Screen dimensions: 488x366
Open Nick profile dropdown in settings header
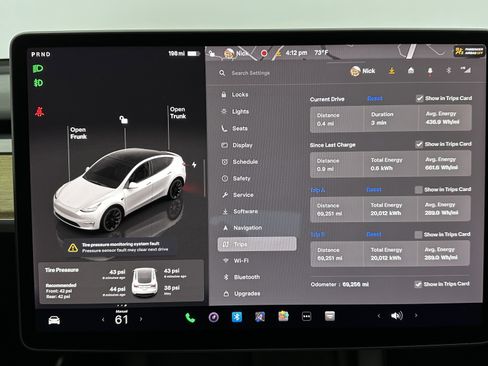[363, 71]
